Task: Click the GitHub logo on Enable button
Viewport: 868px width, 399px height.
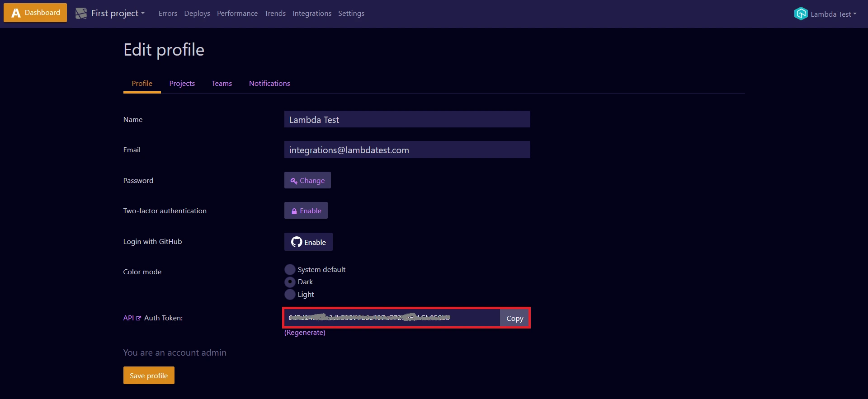Action: (x=297, y=242)
